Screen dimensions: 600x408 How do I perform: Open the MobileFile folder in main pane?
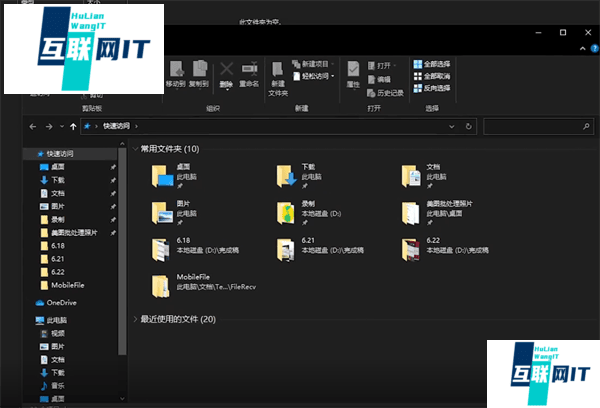161,285
